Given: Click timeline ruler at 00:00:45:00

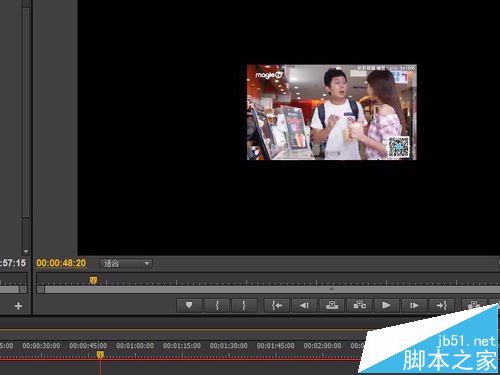Looking at the screenshot, I should point(88,346).
